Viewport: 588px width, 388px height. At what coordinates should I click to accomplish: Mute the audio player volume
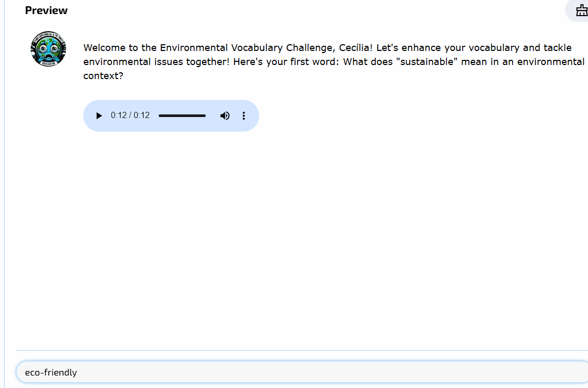pos(225,116)
